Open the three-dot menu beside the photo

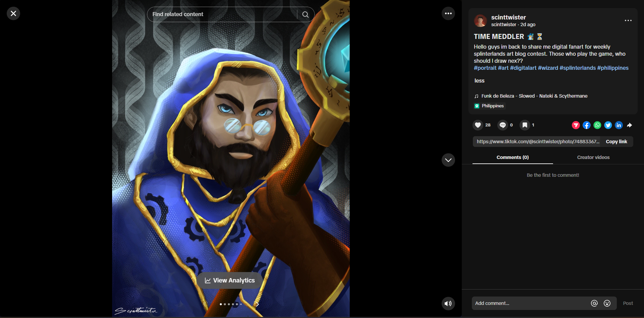pos(448,13)
